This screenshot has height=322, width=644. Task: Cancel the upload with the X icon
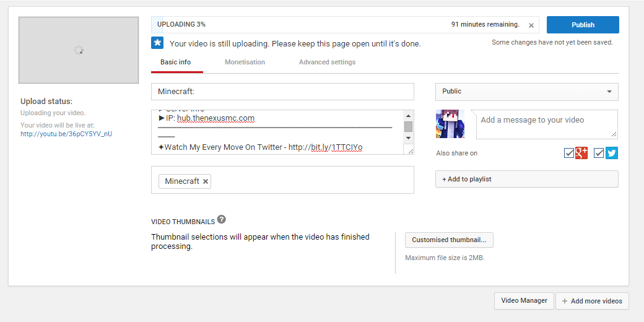[x=531, y=25]
